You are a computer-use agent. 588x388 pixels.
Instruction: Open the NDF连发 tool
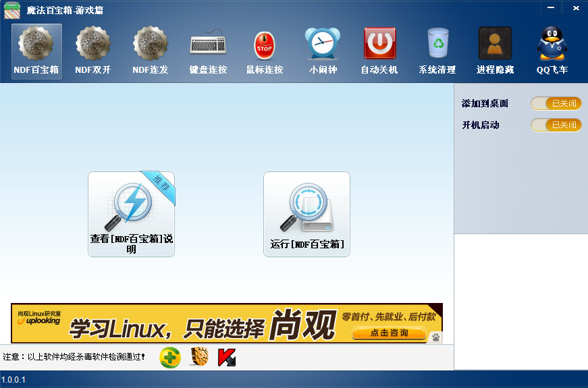[151, 51]
